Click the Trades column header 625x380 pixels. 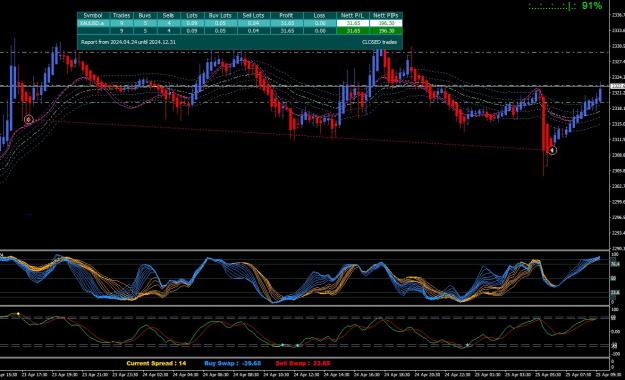point(121,16)
